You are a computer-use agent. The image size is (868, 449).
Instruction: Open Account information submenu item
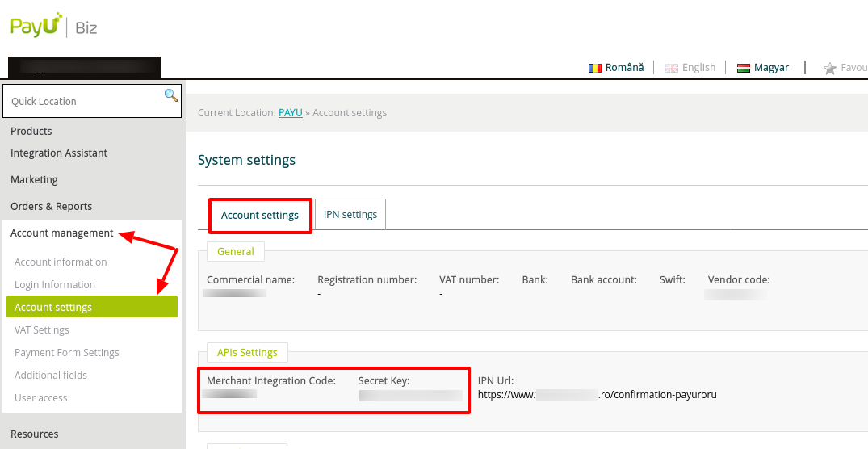[61, 262]
